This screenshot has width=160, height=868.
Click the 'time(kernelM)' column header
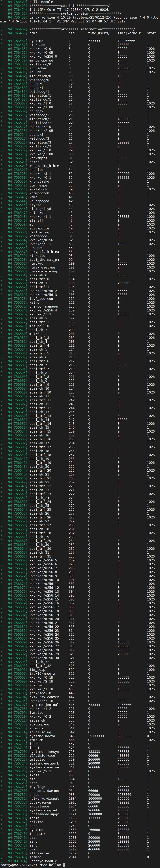[130, 33]
